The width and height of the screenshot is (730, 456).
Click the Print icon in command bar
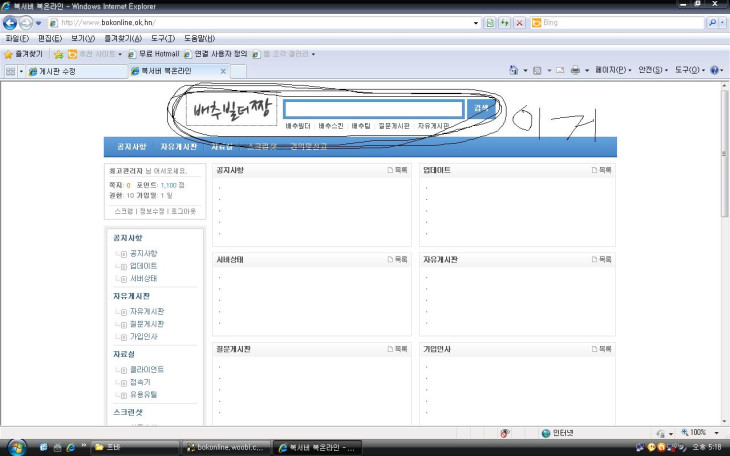click(575, 71)
